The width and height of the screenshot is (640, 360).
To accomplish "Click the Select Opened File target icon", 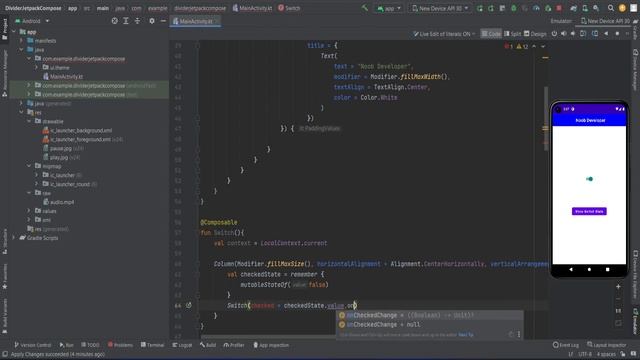I will 115,21.
